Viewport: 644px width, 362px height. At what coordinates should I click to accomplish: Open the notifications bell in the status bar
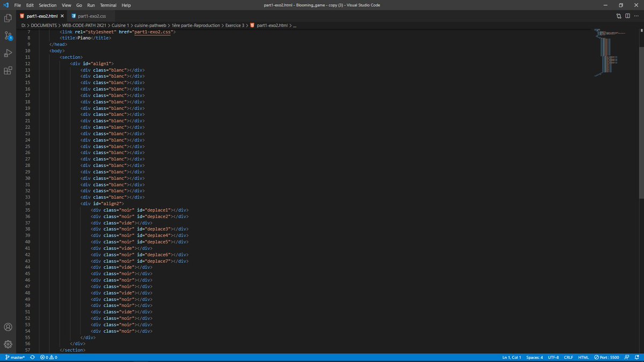click(638, 357)
